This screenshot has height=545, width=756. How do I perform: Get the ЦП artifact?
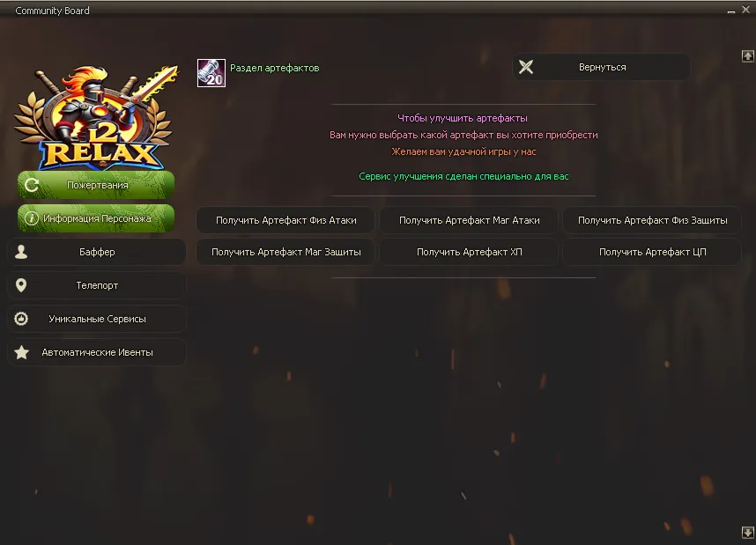point(652,252)
